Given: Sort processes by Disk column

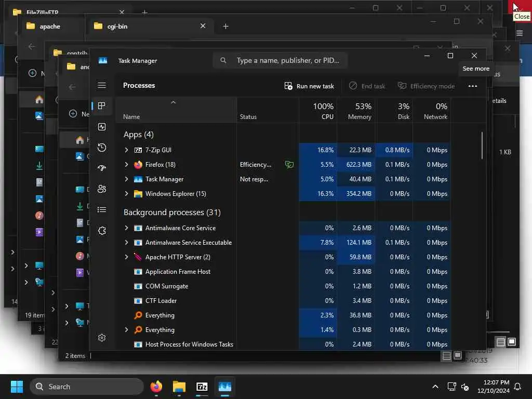Looking at the screenshot, I should pos(394,111).
